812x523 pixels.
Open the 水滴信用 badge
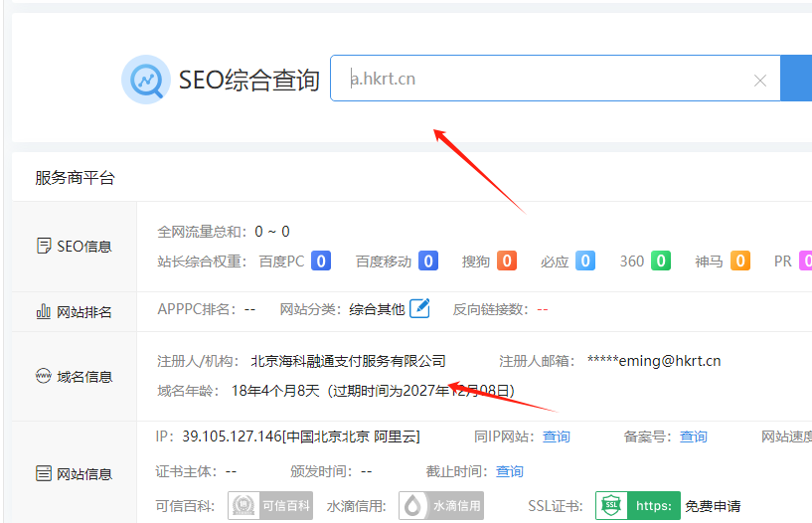coord(441,505)
